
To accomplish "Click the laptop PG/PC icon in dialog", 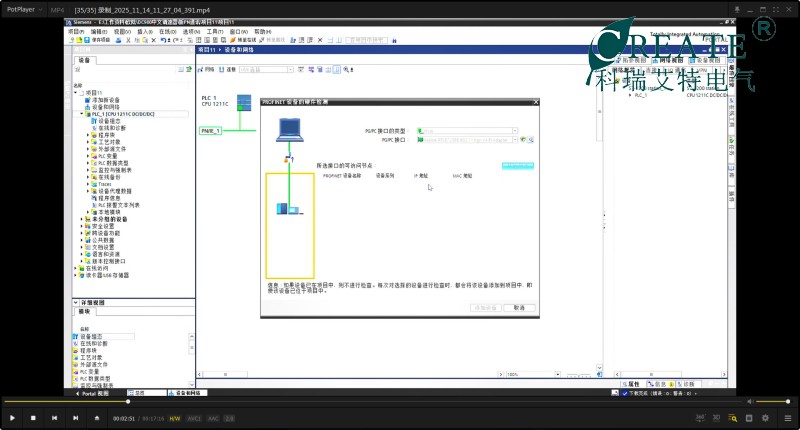I will pyautogui.click(x=290, y=130).
